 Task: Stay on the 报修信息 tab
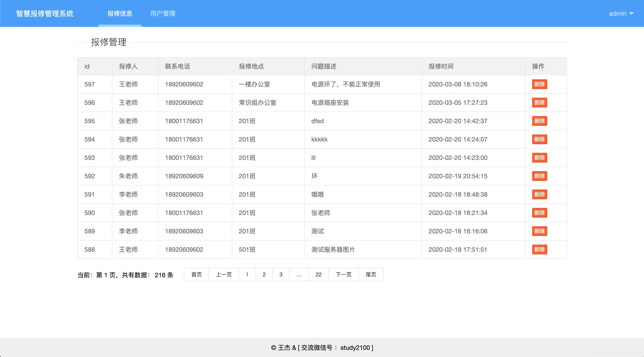120,13
